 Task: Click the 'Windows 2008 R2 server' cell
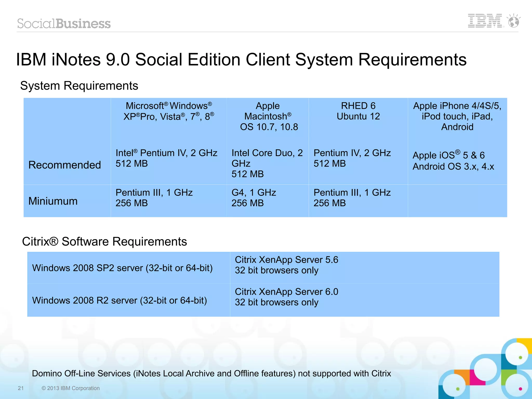(x=129, y=300)
